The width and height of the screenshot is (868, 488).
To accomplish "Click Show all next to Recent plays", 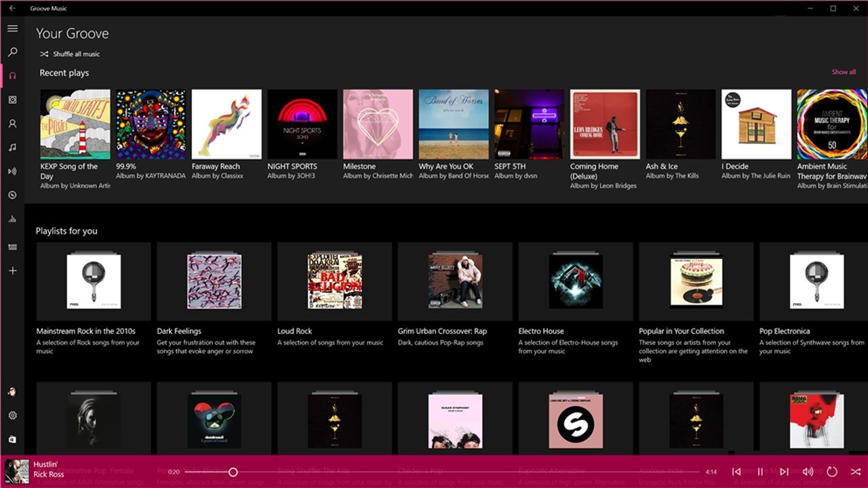I will 844,72.
